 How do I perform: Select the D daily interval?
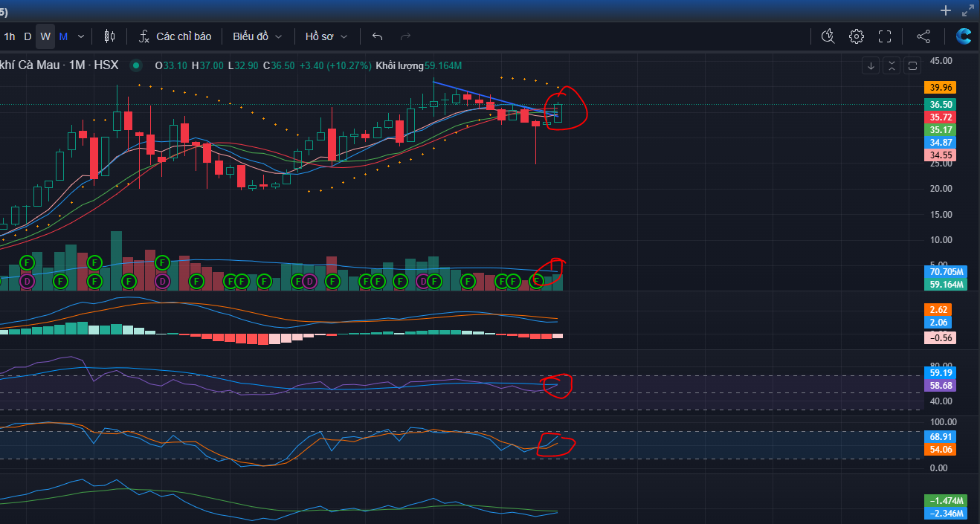pos(28,36)
